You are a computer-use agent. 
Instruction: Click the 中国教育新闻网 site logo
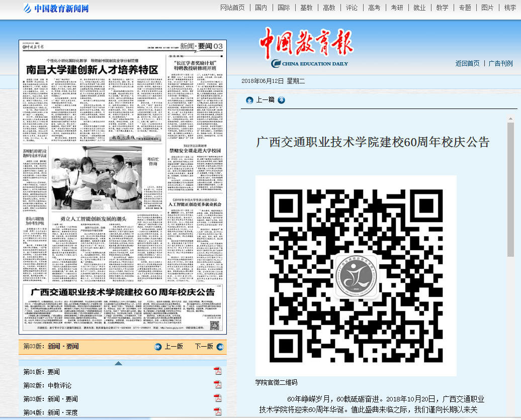(x=56, y=9)
